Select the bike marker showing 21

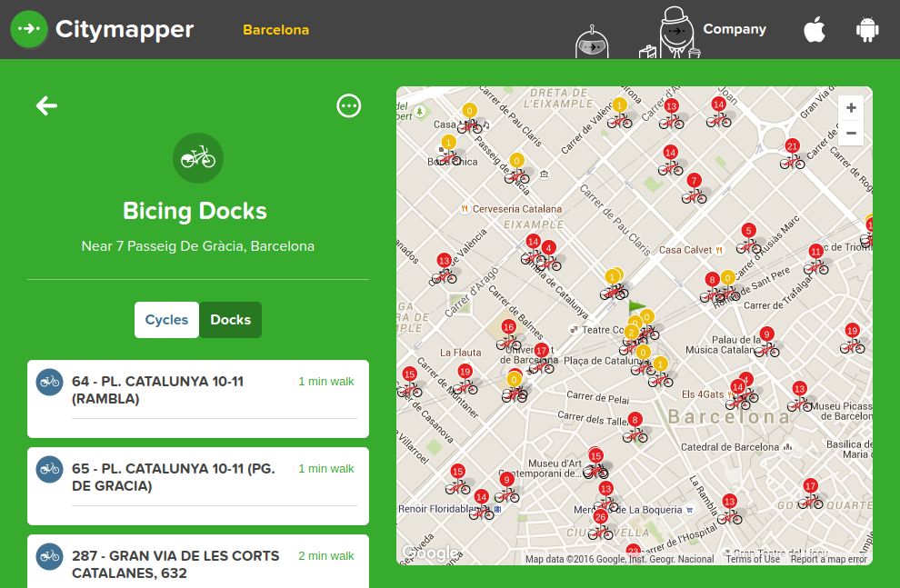point(792,154)
